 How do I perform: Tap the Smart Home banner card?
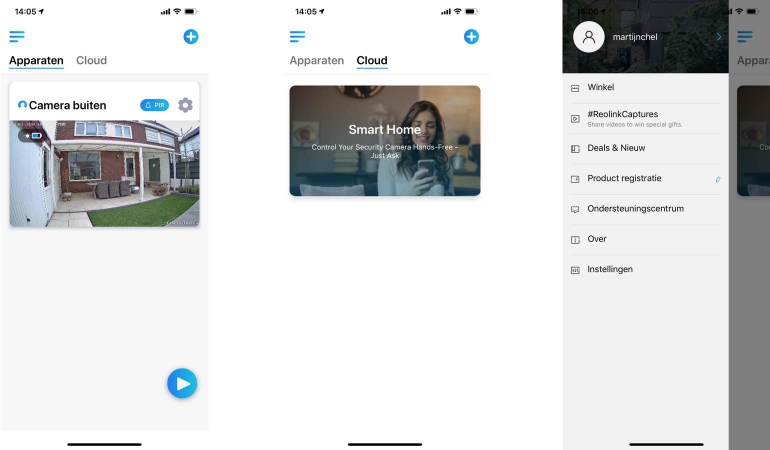(x=385, y=141)
